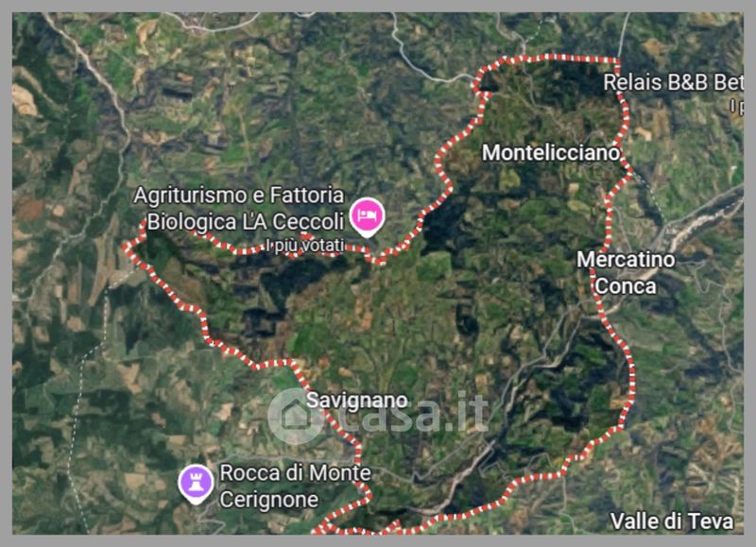Select the Rocca di Monte Cerignone label
The height and width of the screenshot is (547, 756).
click(295, 486)
